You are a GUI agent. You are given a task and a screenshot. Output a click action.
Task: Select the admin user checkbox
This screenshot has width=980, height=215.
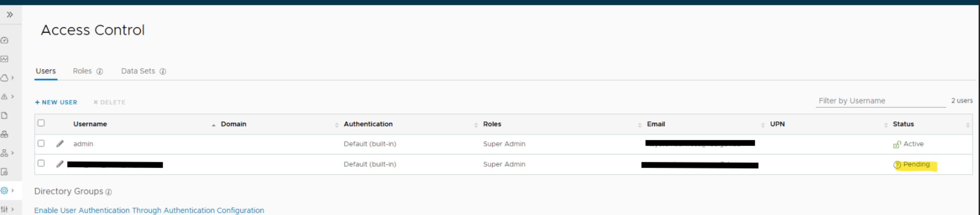click(41, 143)
